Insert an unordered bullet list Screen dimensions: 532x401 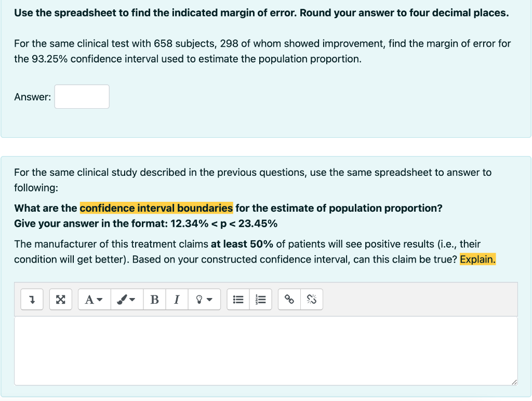[238, 299]
